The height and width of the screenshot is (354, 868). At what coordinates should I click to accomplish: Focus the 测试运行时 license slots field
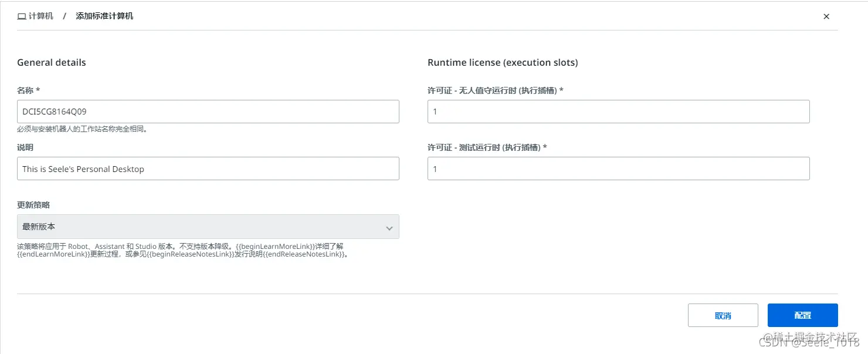(619, 168)
